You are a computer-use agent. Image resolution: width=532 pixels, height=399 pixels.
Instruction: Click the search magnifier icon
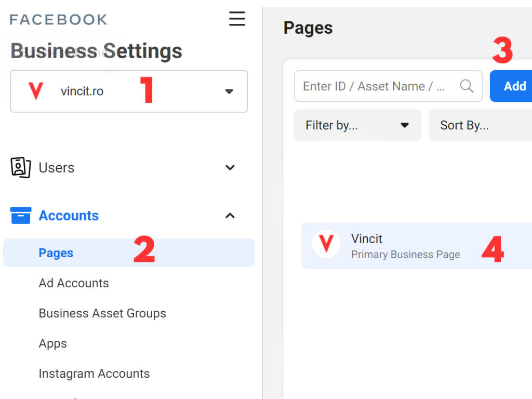(x=467, y=86)
